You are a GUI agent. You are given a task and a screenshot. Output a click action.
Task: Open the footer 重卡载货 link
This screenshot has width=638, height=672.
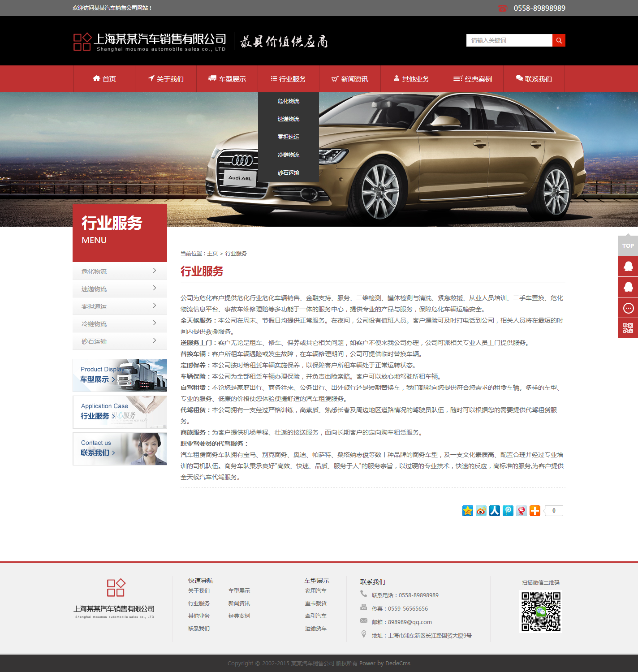[x=316, y=603]
